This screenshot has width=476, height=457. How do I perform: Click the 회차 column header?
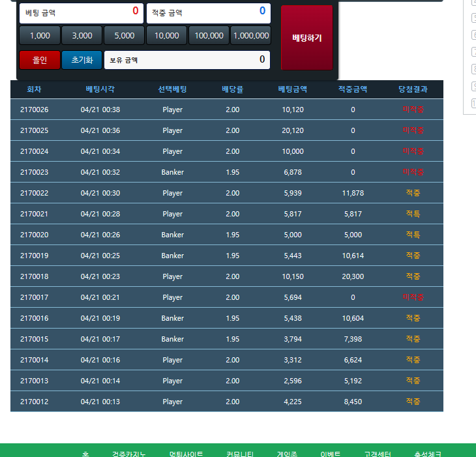click(x=34, y=89)
